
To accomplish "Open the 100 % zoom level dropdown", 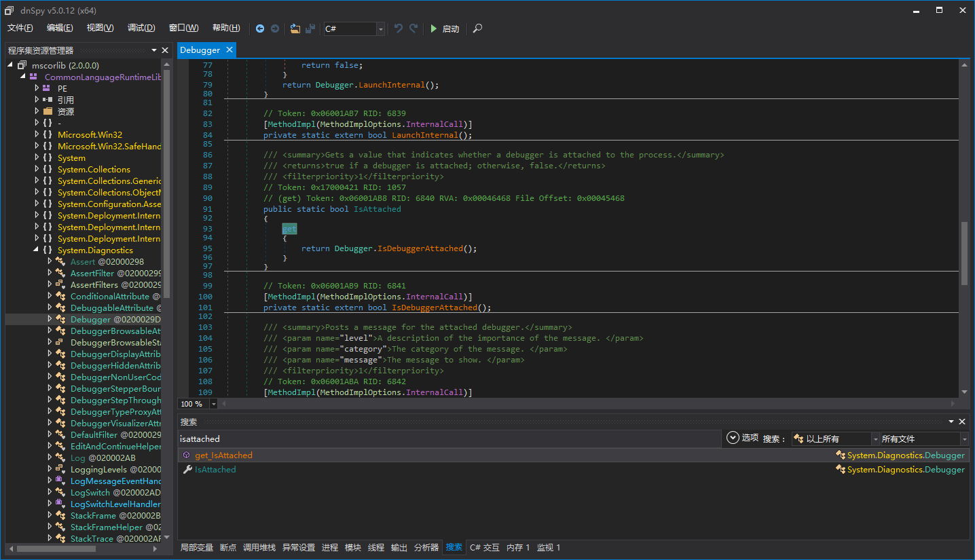I will click(x=214, y=404).
